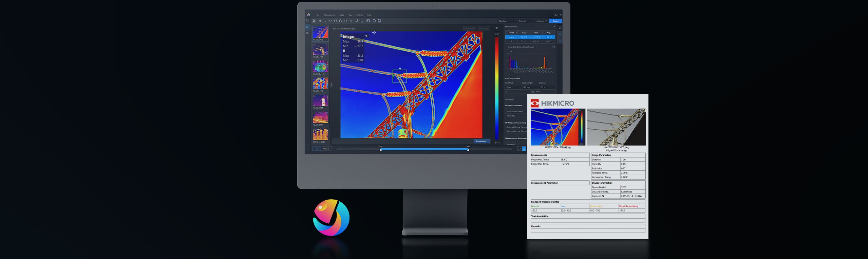Select the pointer selection tool
The image size is (868, 259).
(314, 21)
